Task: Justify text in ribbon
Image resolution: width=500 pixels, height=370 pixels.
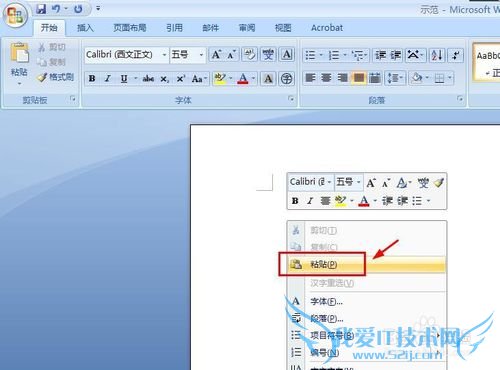Action: coord(358,78)
